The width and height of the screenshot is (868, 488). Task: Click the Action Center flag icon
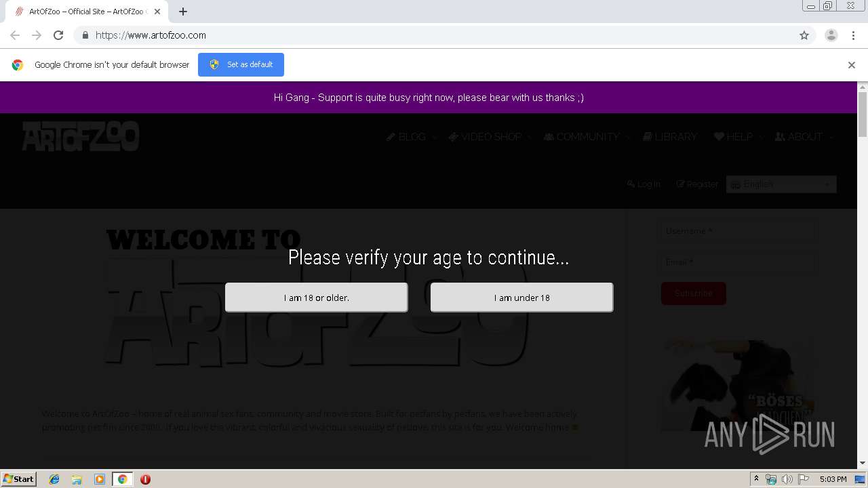click(804, 479)
